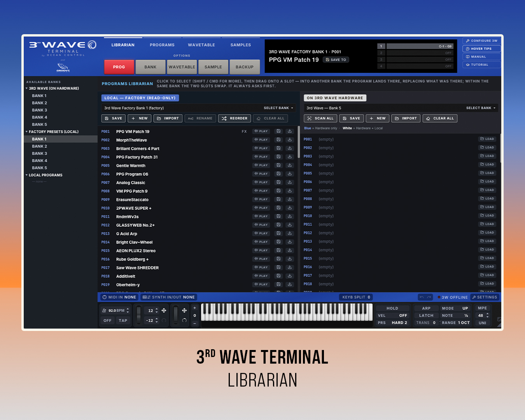Viewport: 525px width, 420px height.
Task: Play the ErasureStaccato program
Action: point(261,199)
